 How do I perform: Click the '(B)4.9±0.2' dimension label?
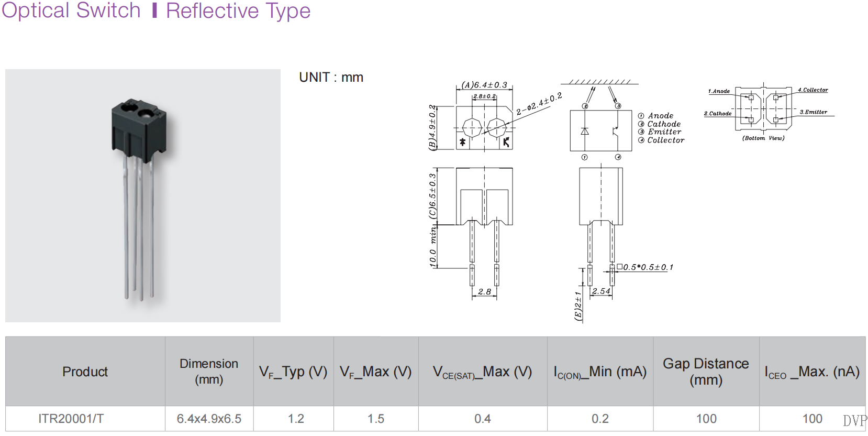tap(432, 127)
